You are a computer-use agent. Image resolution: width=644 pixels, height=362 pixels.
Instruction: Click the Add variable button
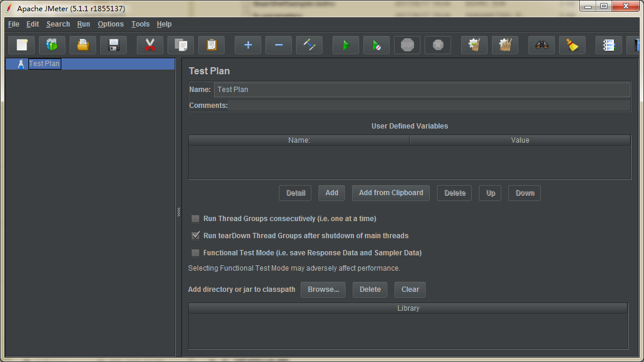[331, 193]
